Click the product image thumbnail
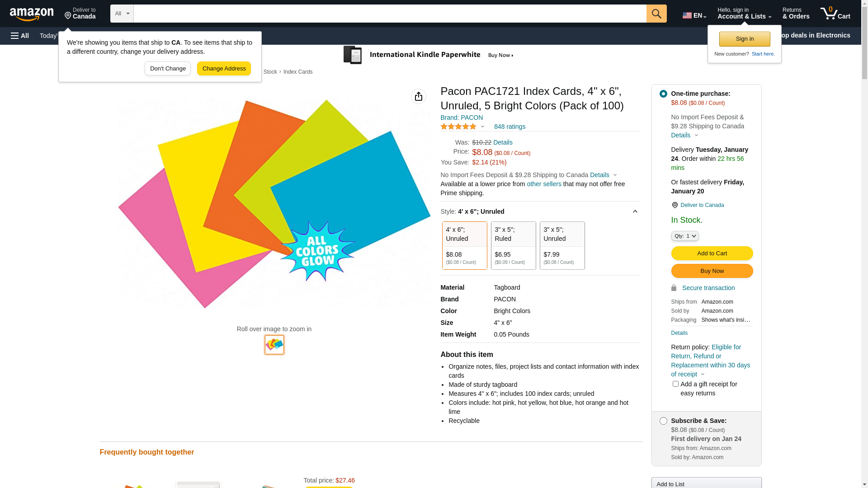Image resolution: width=868 pixels, height=488 pixels. click(274, 345)
